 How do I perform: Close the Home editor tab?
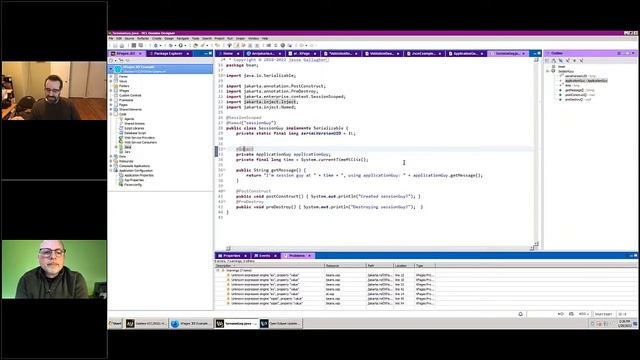pyautogui.click(x=238, y=53)
